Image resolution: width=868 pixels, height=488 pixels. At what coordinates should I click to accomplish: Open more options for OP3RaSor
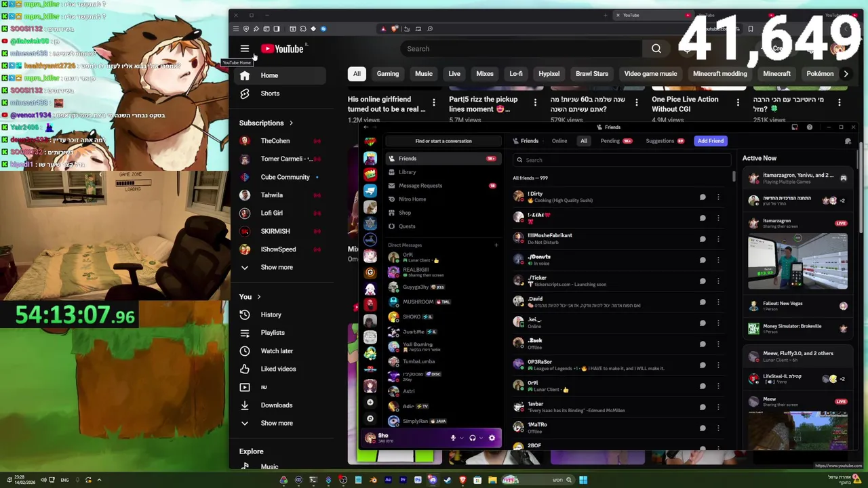718,365
